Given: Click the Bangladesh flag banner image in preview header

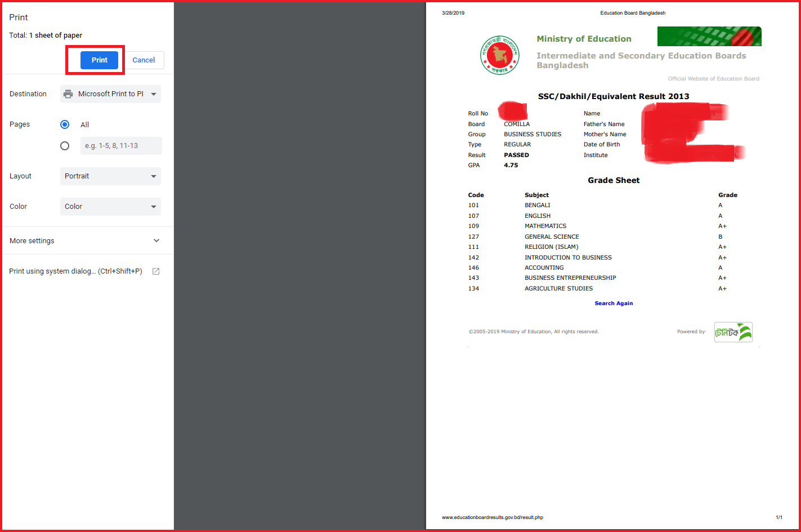Looking at the screenshot, I should (709, 36).
